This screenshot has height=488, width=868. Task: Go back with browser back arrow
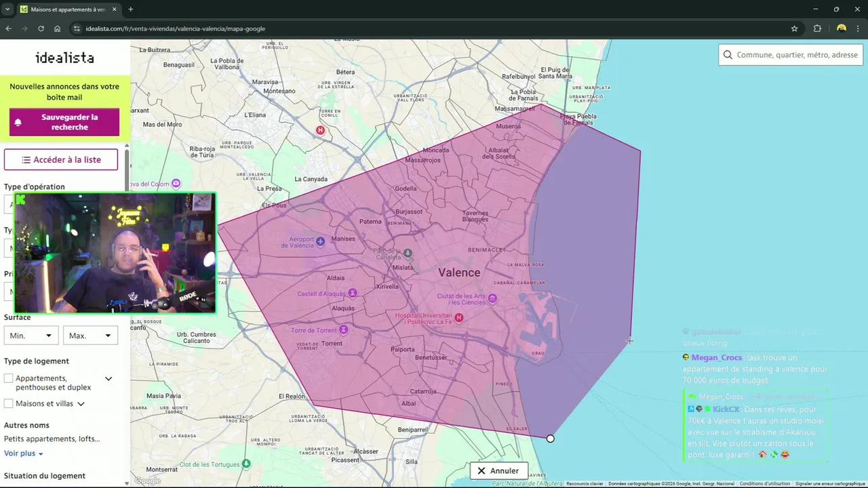tap(8, 28)
